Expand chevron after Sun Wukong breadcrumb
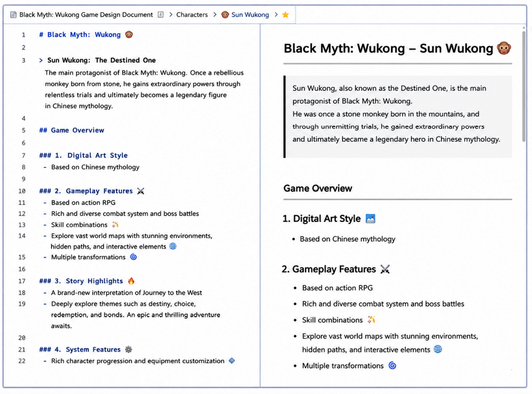The image size is (532, 394). 276,15
